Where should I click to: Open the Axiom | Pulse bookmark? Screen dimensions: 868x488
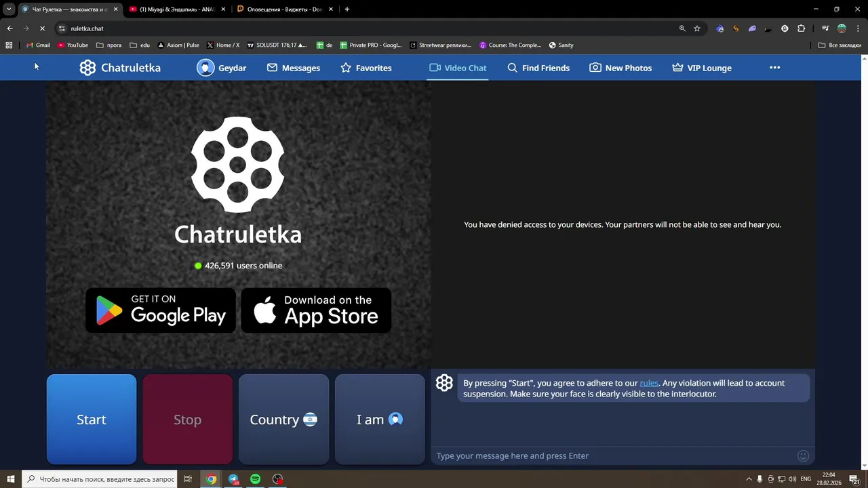[x=178, y=45]
